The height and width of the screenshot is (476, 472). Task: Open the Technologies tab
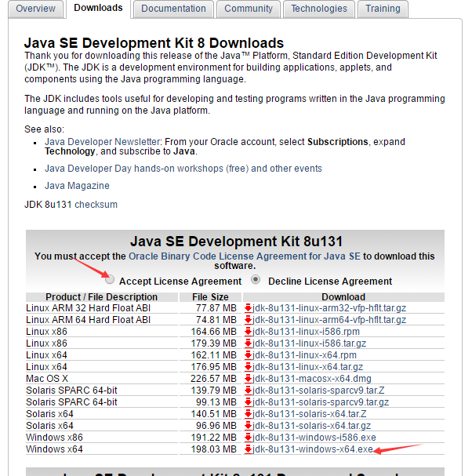(319, 9)
